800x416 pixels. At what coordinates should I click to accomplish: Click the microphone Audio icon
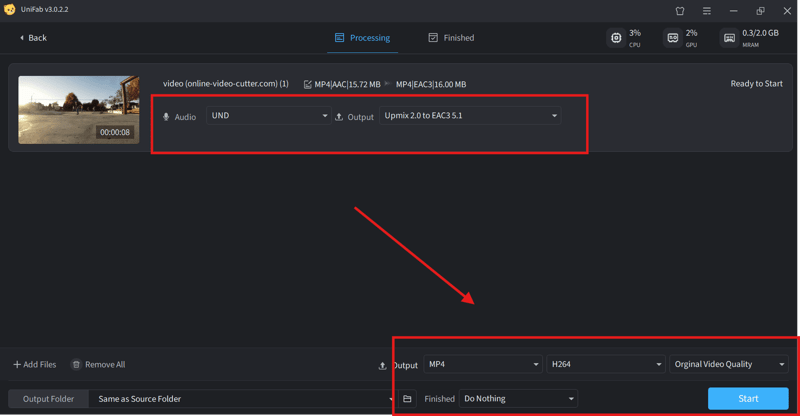(x=166, y=117)
